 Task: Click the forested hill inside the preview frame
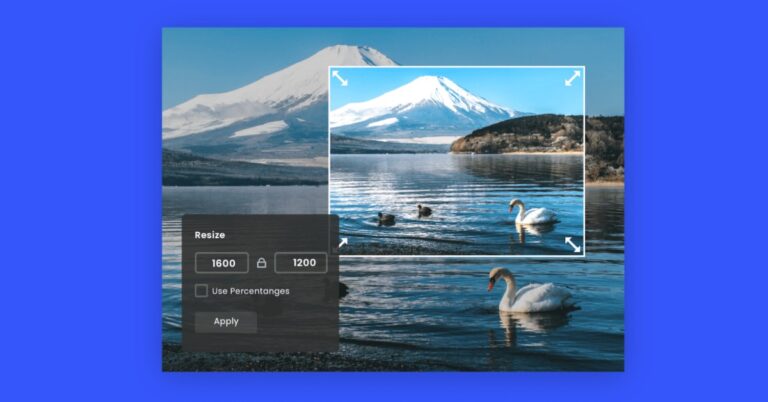(520, 132)
